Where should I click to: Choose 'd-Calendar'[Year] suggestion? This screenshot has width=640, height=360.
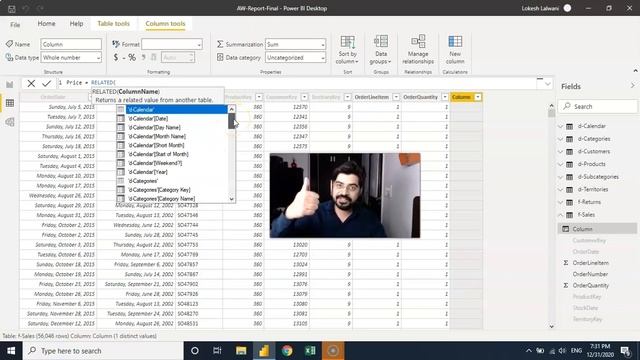point(172,172)
